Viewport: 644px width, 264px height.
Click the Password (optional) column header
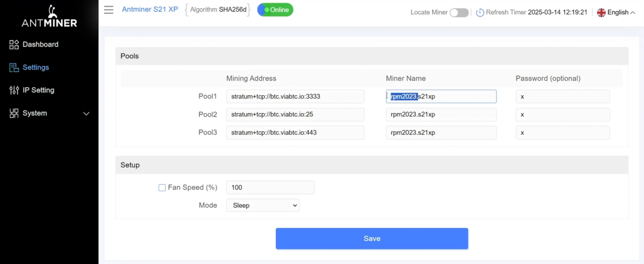pos(548,78)
